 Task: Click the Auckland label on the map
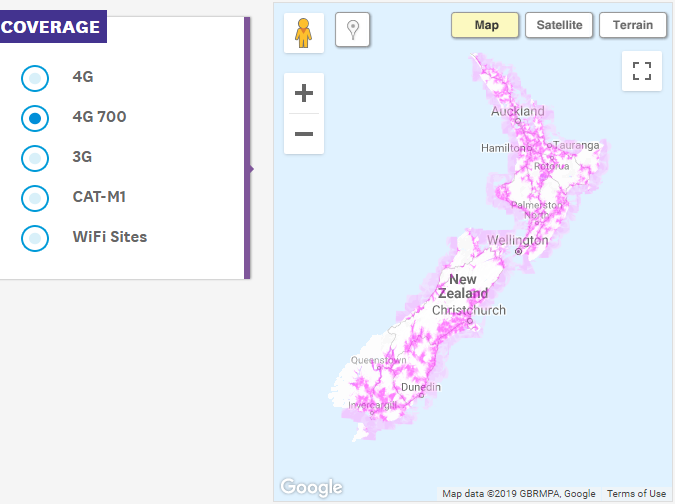pos(518,111)
